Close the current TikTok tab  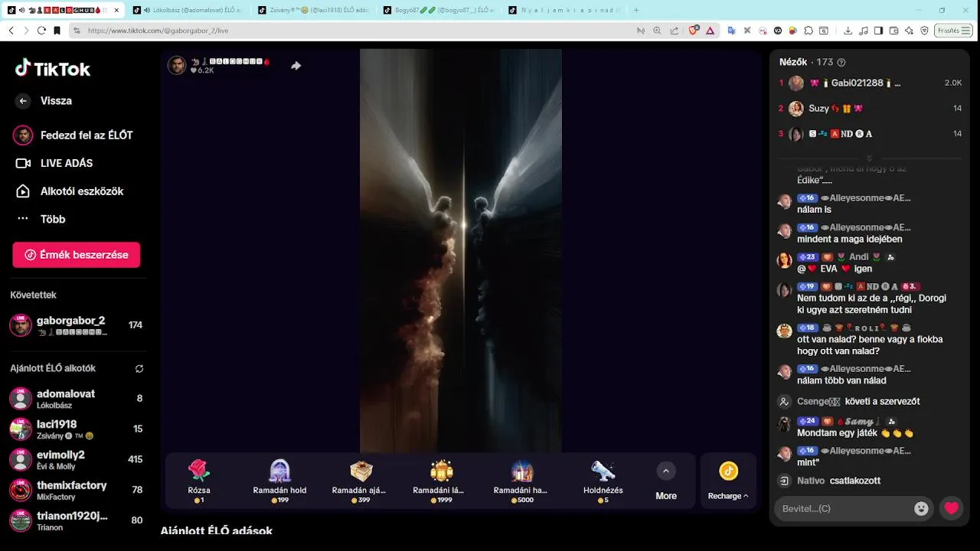click(x=116, y=10)
